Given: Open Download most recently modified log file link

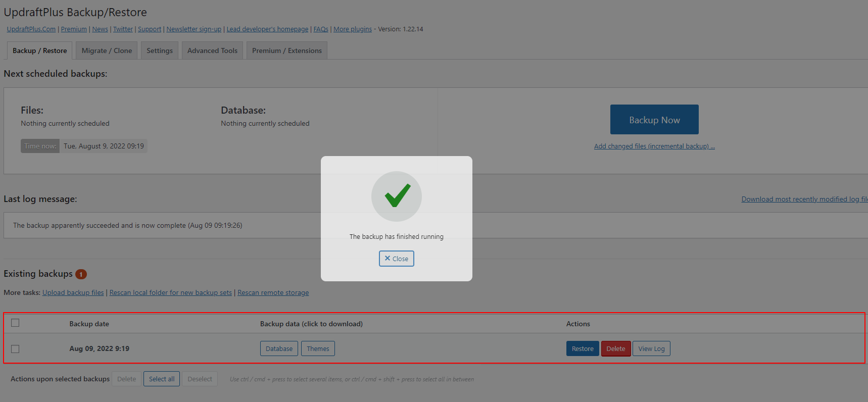Looking at the screenshot, I should click(x=804, y=199).
